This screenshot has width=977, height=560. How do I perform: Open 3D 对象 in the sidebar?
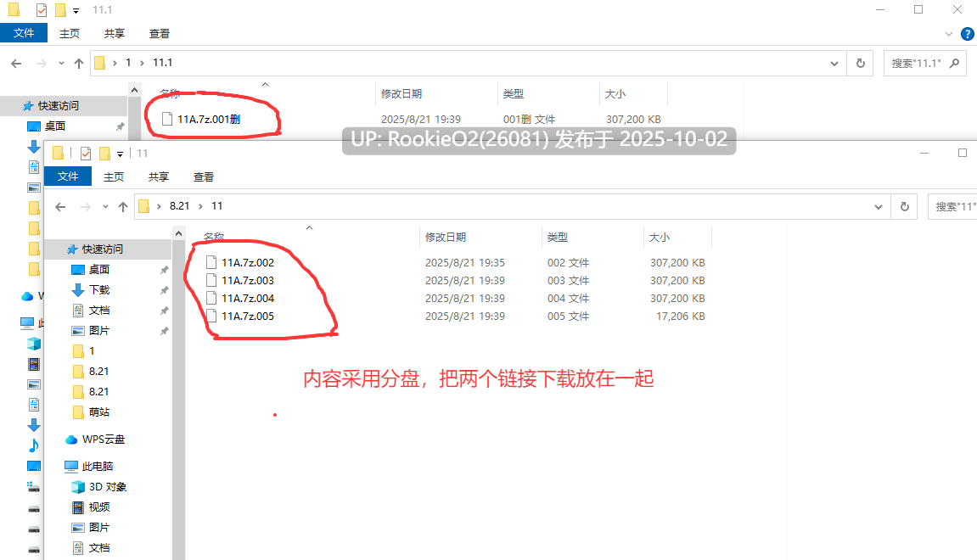[x=107, y=487]
